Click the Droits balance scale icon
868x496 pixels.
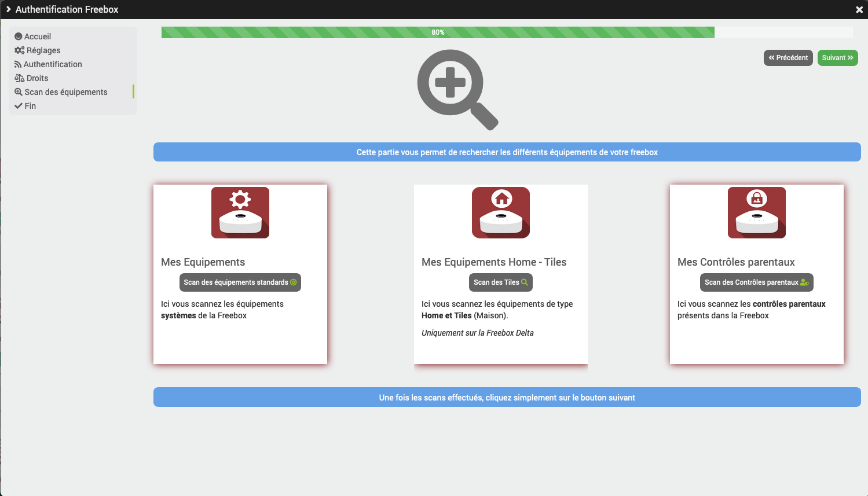tap(20, 78)
